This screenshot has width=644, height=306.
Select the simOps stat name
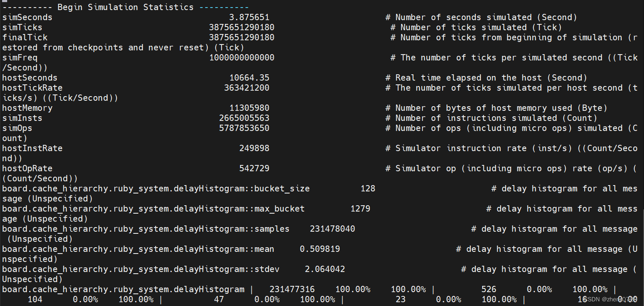click(17, 128)
